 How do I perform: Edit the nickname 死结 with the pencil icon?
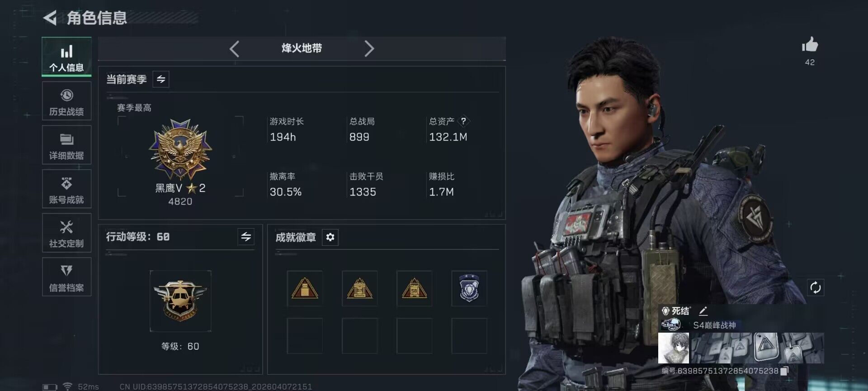[703, 311]
